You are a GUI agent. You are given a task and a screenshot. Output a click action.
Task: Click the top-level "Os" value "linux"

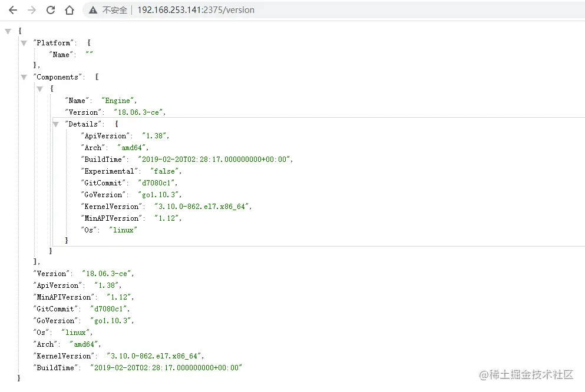click(76, 333)
